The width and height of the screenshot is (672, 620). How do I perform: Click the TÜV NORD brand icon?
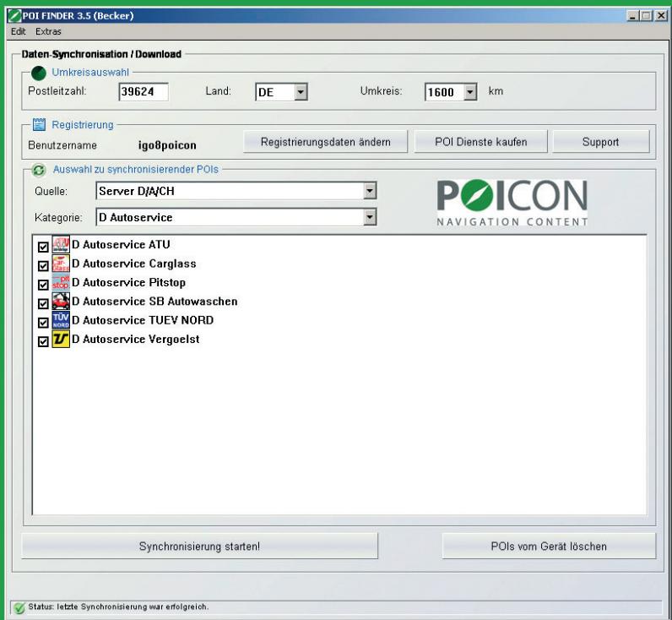[61, 320]
